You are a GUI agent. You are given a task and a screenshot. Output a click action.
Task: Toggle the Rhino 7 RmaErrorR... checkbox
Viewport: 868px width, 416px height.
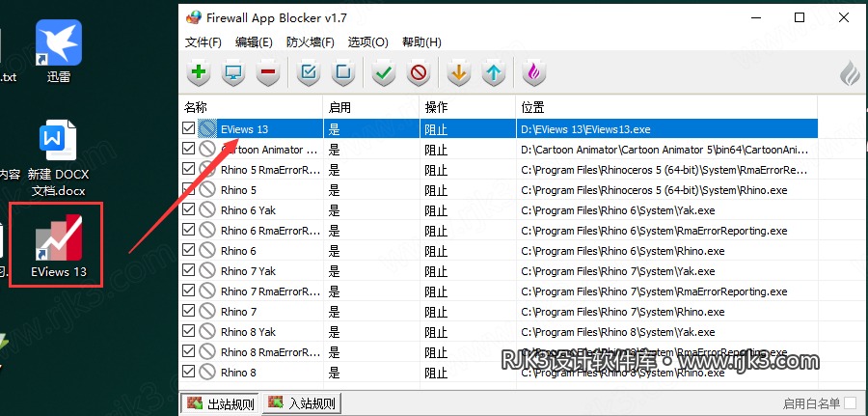189,291
